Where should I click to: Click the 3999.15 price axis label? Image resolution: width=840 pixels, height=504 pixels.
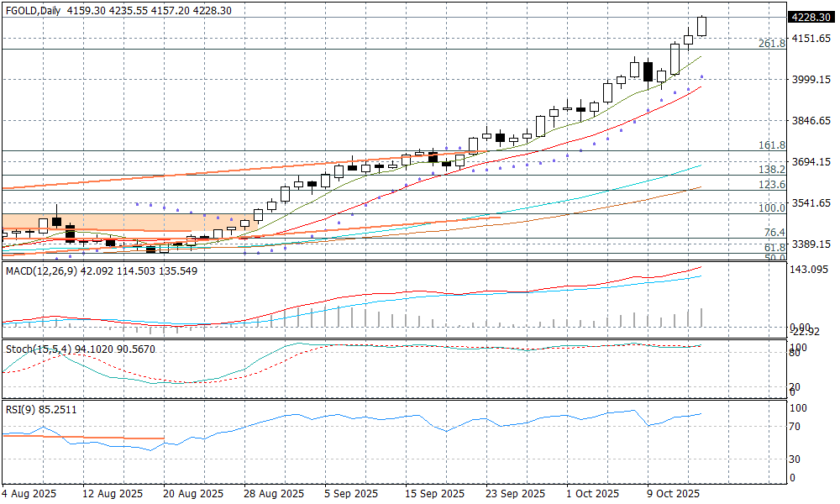coord(811,80)
